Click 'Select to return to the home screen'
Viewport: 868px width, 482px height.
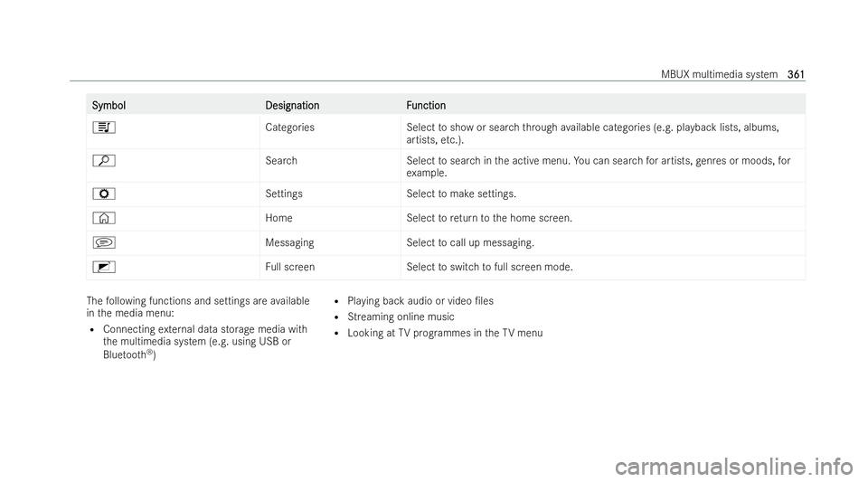(489, 218)
